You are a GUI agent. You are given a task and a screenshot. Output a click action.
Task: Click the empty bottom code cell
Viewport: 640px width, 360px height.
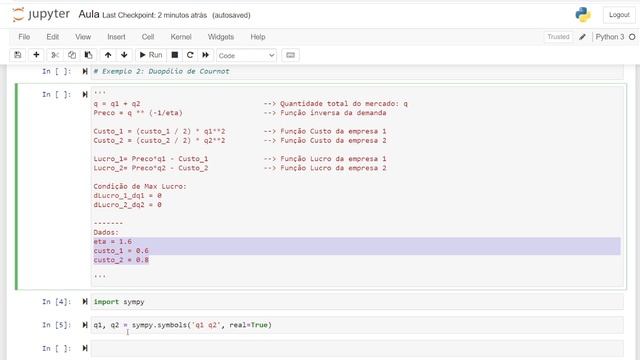point(357,349)
